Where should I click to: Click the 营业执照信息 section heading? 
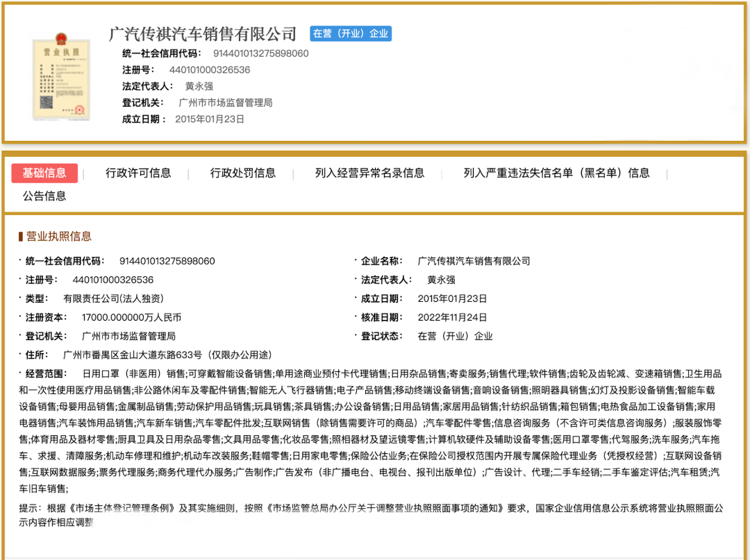tap(58, 236)
